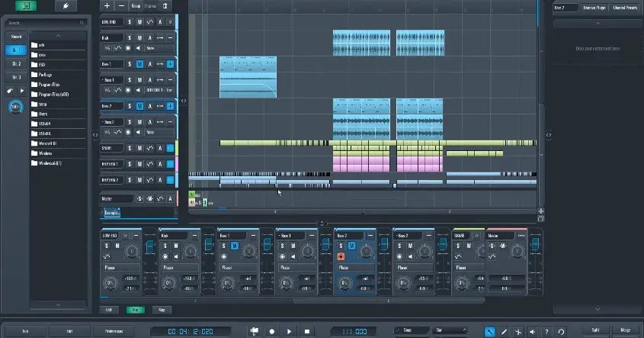Mute the Master track in track list
Image resolution: width=644 pixels, height=338 pixels.
coord(150,198)
